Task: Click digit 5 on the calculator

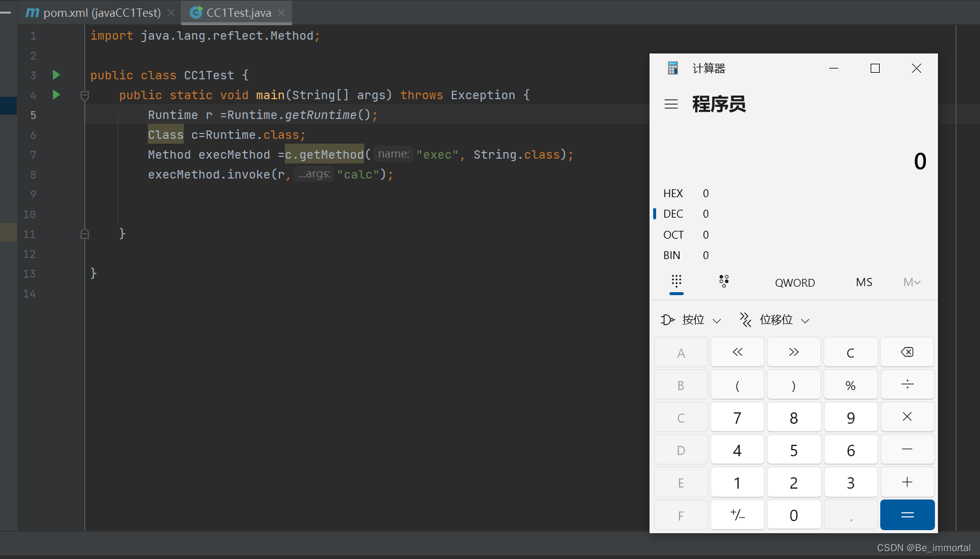Action: coord(794,450)
